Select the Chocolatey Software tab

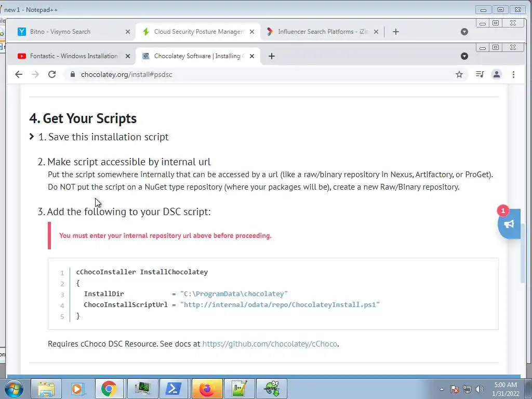198,56
